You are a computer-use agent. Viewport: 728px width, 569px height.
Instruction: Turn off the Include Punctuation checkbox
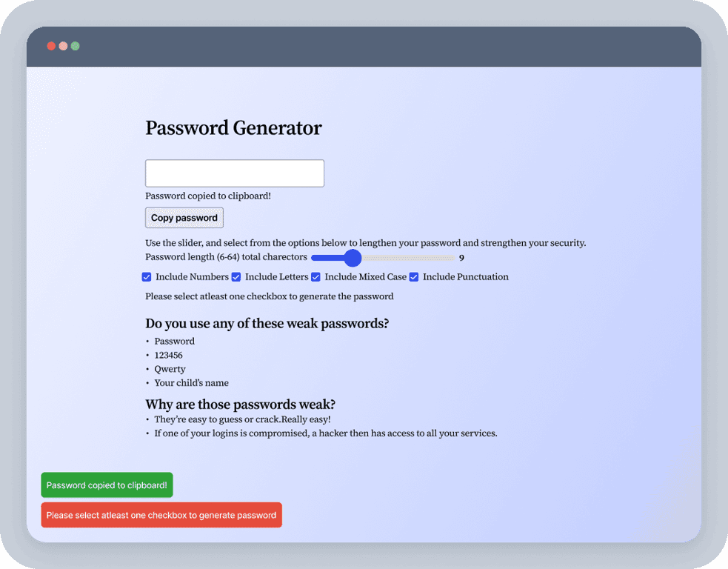click(414, 277)
